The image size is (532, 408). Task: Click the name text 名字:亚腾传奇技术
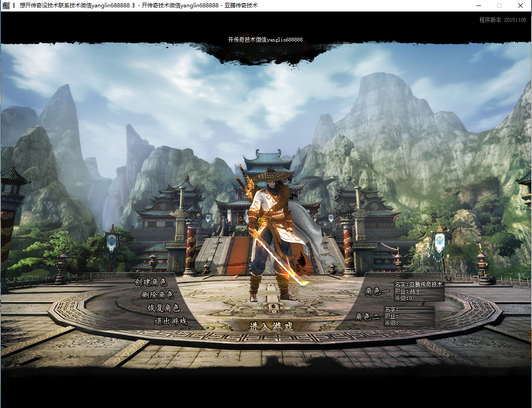click(419, 285)
